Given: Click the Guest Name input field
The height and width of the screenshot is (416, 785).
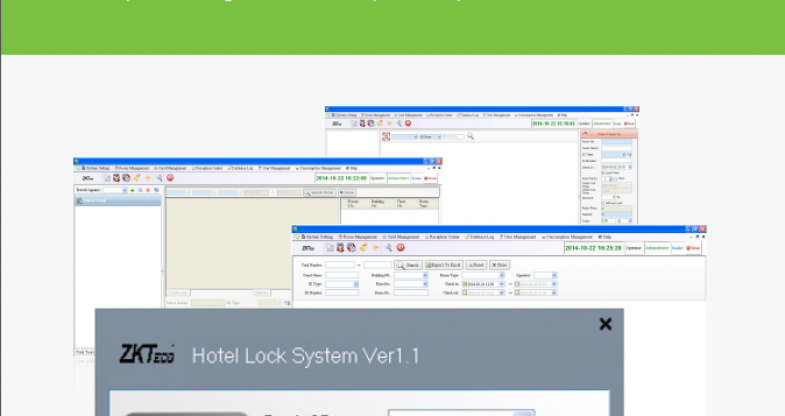Looking at the screenshot, I should [340, 274].
